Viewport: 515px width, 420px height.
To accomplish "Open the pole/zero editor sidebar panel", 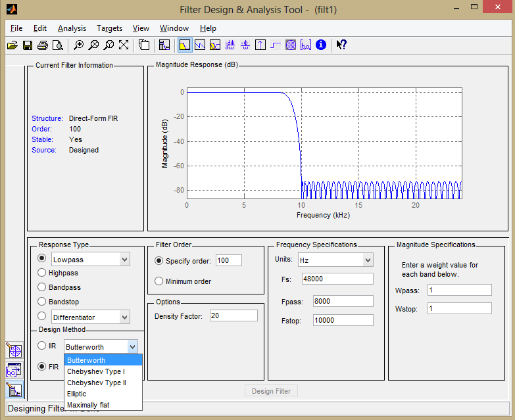I will pyautogui.click(x=14, y=350).
